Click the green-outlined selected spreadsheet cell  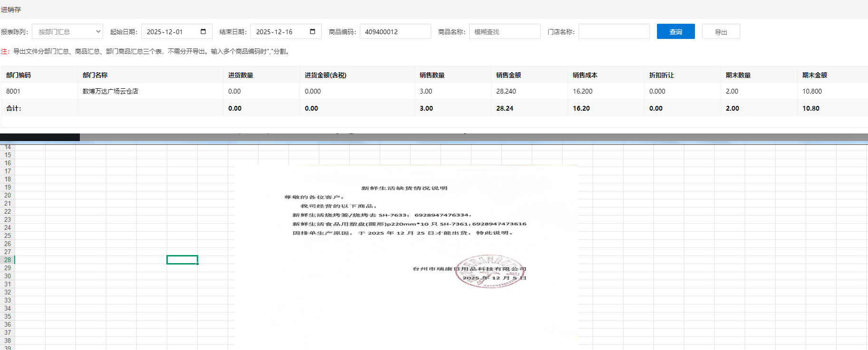pyautogui.click(x=182, y=260)
